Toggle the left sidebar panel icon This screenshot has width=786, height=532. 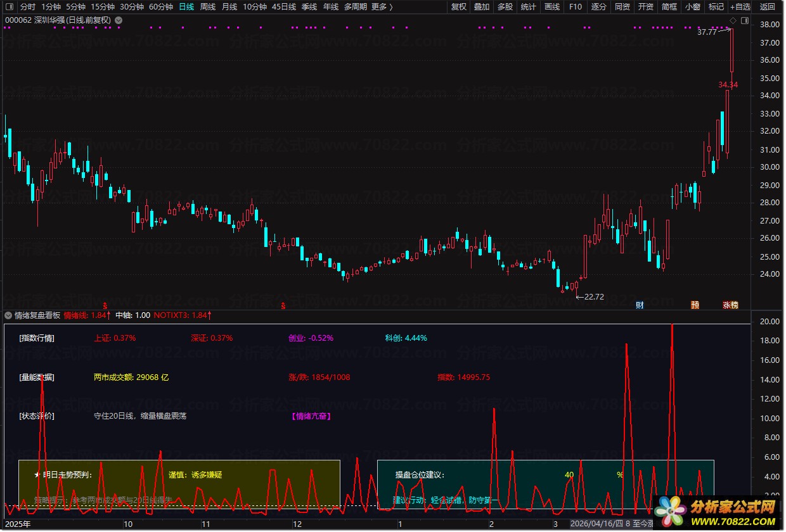[x=10, y=7]
